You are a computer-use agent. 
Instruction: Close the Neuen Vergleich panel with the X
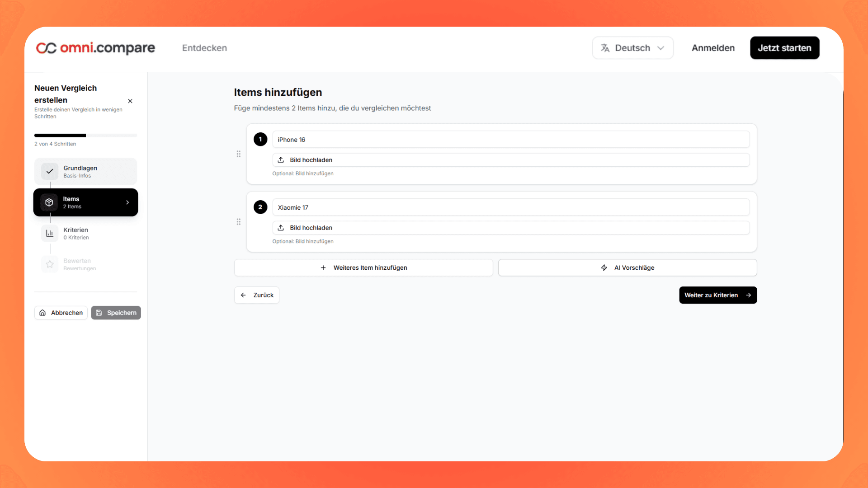pos(130,101)
